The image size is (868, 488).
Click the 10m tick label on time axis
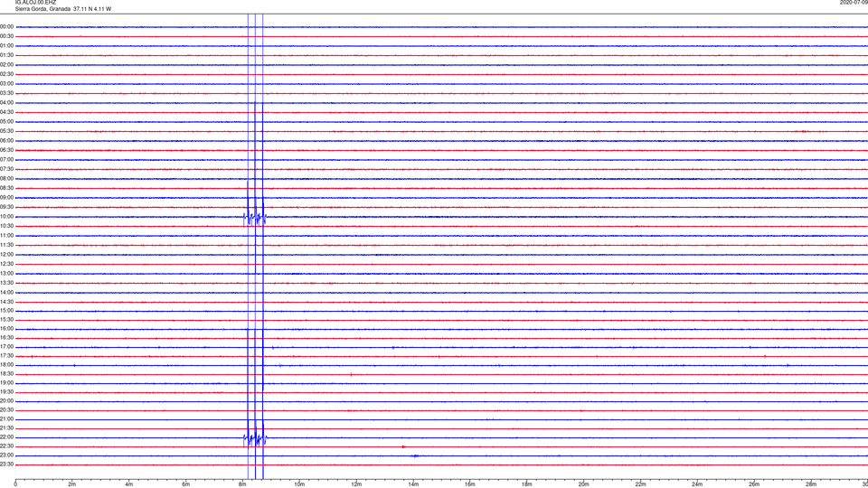(299, 484)
